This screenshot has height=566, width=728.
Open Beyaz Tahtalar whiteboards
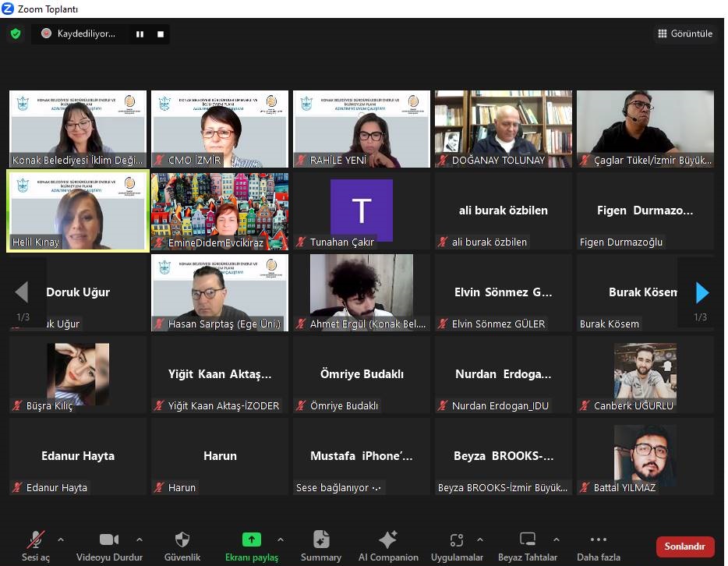528,546
